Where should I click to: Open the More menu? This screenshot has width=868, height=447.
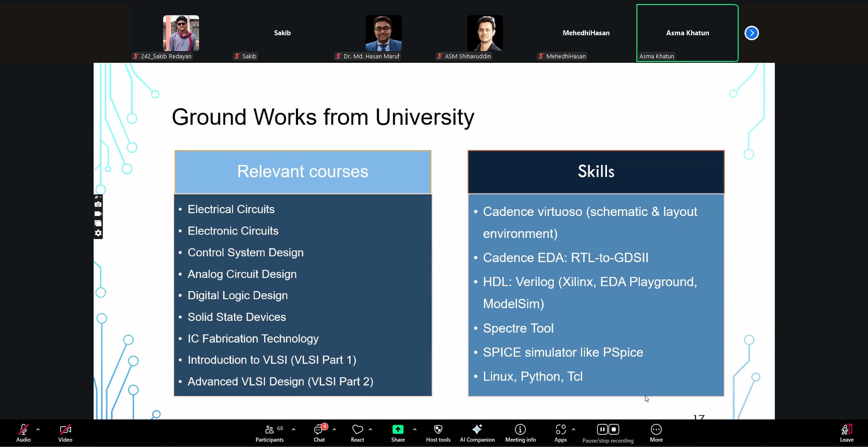(656, 432)
